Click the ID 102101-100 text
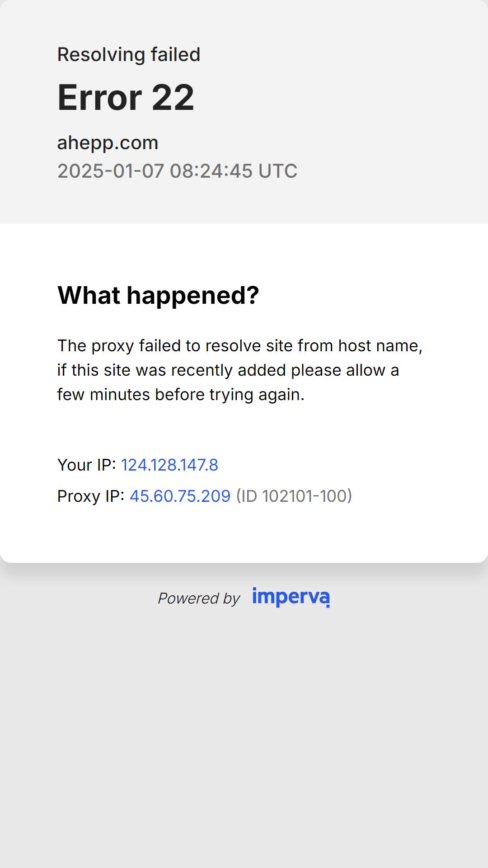The height and width of the screenshot is (868, 488). (294, 496)
